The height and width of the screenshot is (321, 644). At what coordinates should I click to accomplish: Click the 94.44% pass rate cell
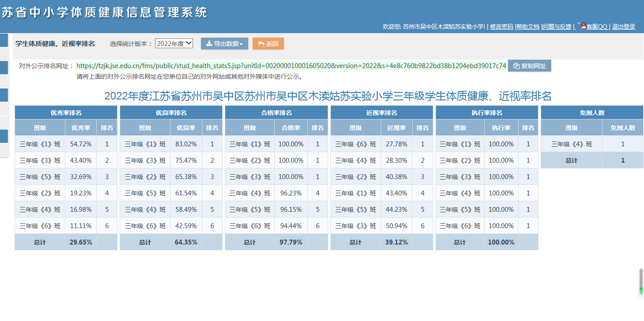point(291,226)
